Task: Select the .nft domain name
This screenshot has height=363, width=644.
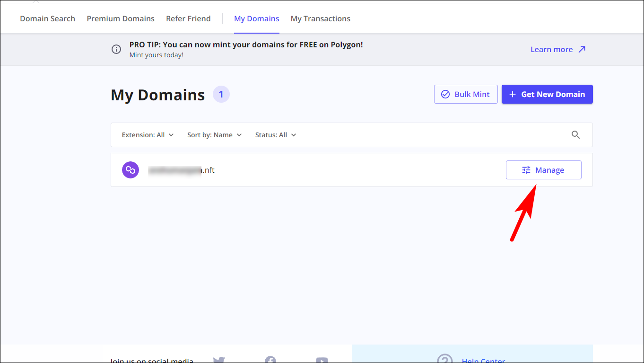Action: (181, 170)
